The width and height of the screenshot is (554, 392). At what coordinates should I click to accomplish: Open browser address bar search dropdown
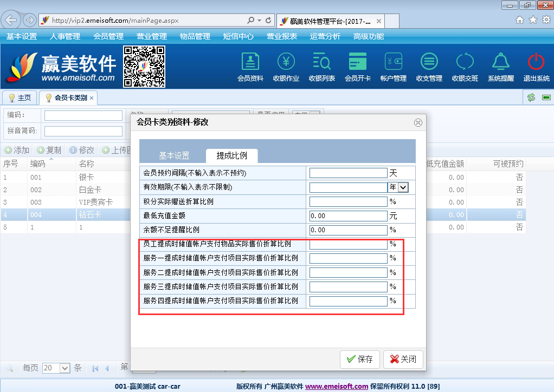(x=258, y=20)
